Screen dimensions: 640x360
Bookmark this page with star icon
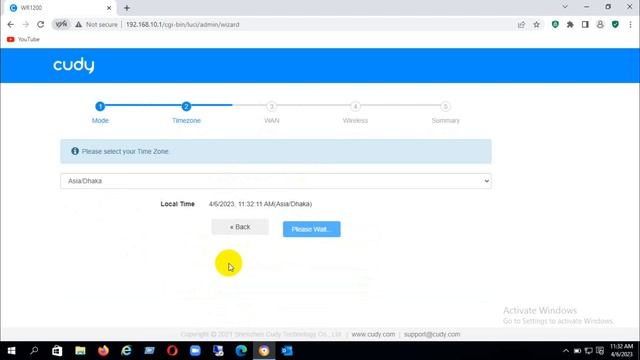[536, 24]
